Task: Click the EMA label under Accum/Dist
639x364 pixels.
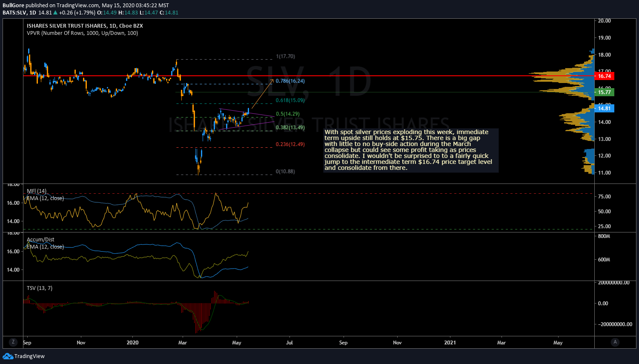Action: tap(45, 247)
